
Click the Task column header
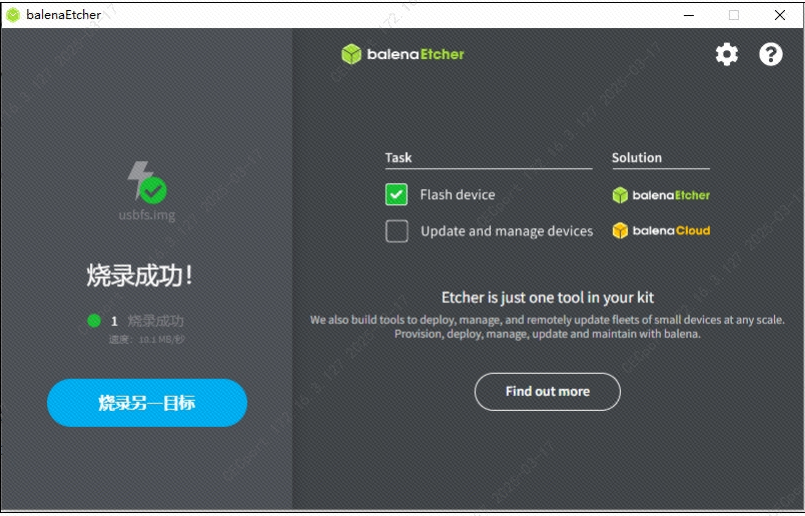(398, 158)
